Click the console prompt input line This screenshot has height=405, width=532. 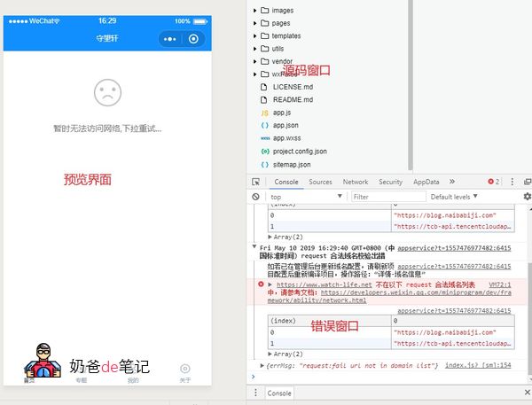[387, 377]
